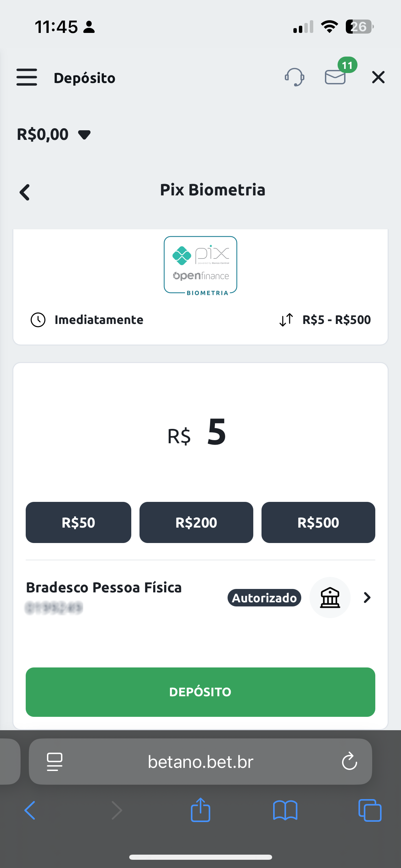Tap the Pix Open Finance Biometria logo
The height and width of the screenshot is (868, 401).
(x=200, y=265)
